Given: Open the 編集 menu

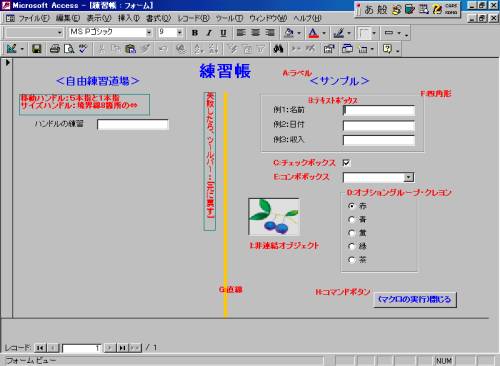Looking at the screenshot, I should (68, 18).
